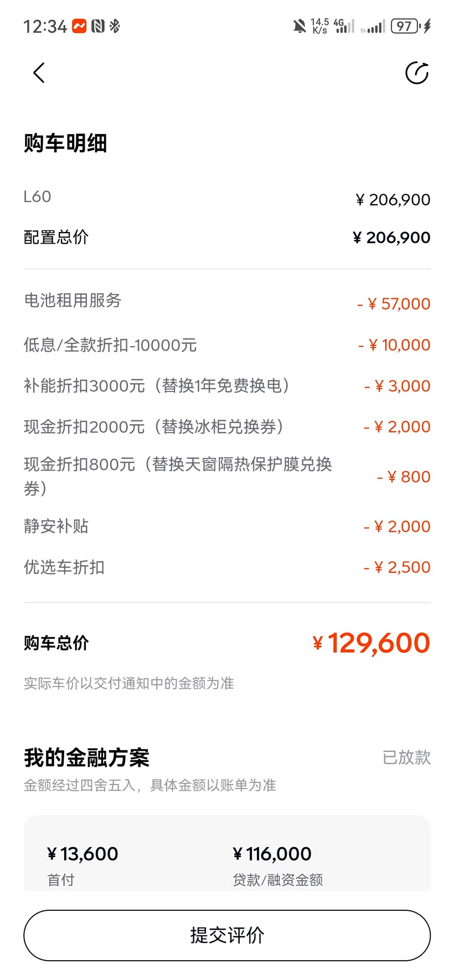The width and height of the screenshot is (454, 980).
Task: Tap the circular refresh icon at top right
Action: click(x=417, y=73)
